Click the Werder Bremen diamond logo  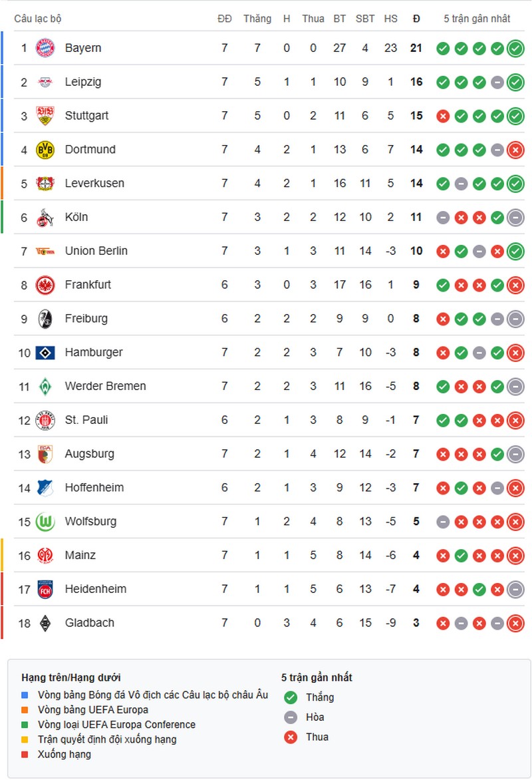(x=45, y=386)
